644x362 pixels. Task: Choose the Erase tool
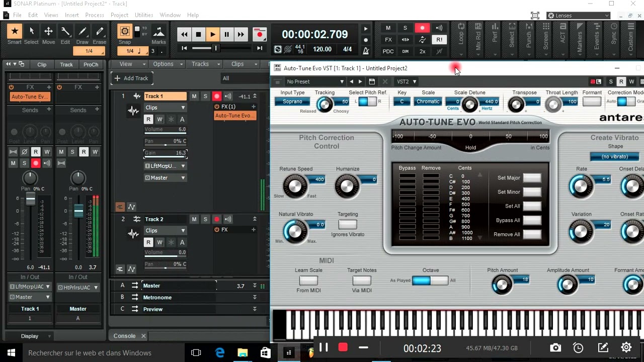point(100,32)
